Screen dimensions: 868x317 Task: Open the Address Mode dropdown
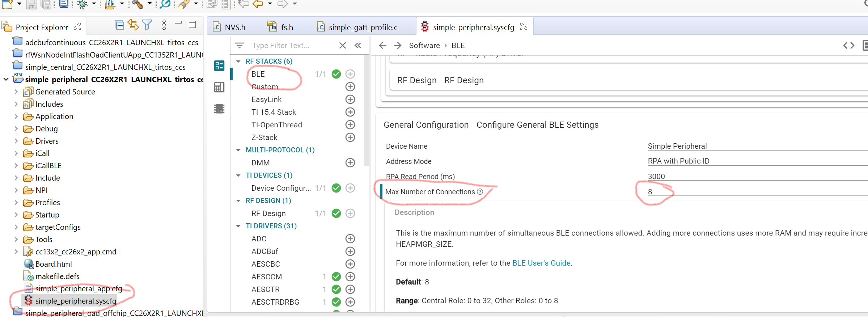(x=756, y=161)
